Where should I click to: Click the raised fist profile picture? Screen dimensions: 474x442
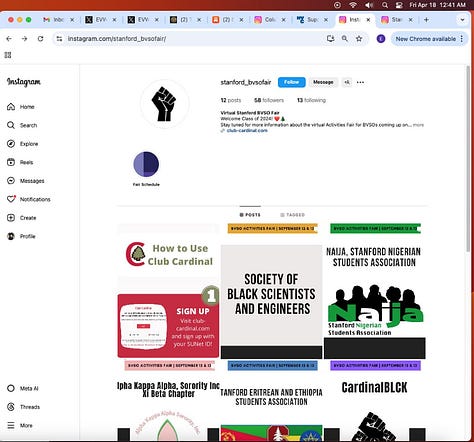[x=164, y=104]
